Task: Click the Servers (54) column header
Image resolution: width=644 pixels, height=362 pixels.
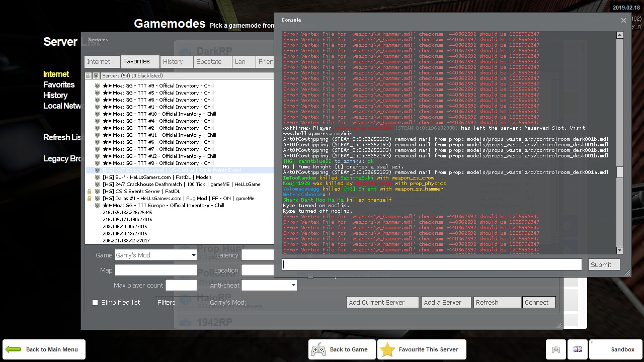Action: point(187,75)
